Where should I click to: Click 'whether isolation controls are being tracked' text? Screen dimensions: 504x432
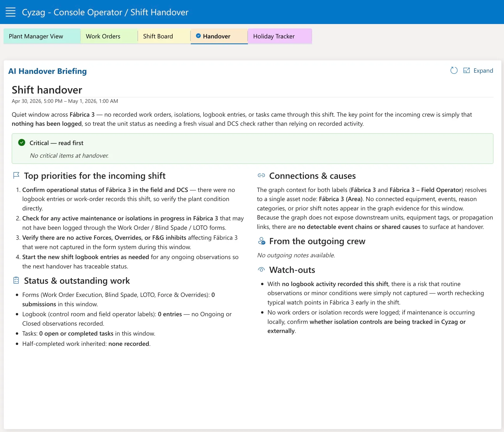pos(366,326)
